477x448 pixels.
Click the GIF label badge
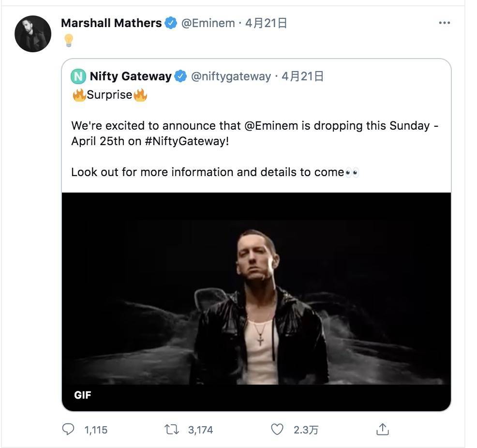coord(83,395)
